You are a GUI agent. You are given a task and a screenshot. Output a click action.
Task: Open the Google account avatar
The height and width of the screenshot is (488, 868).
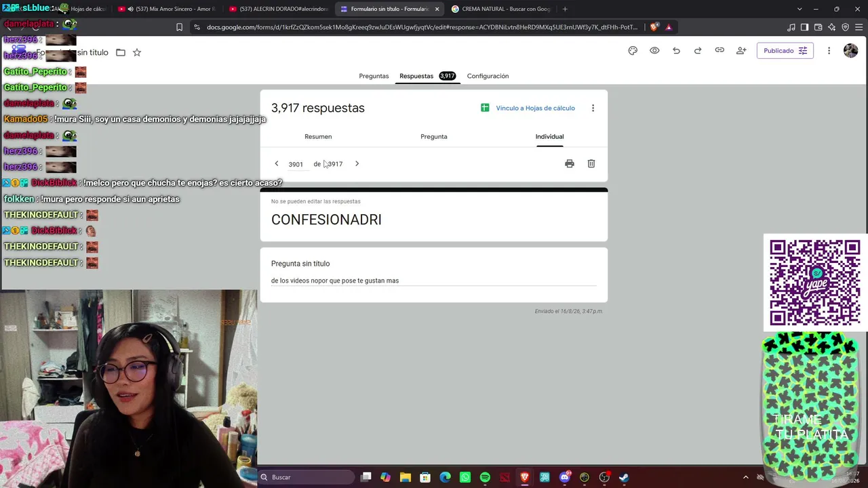click(850, 51)
